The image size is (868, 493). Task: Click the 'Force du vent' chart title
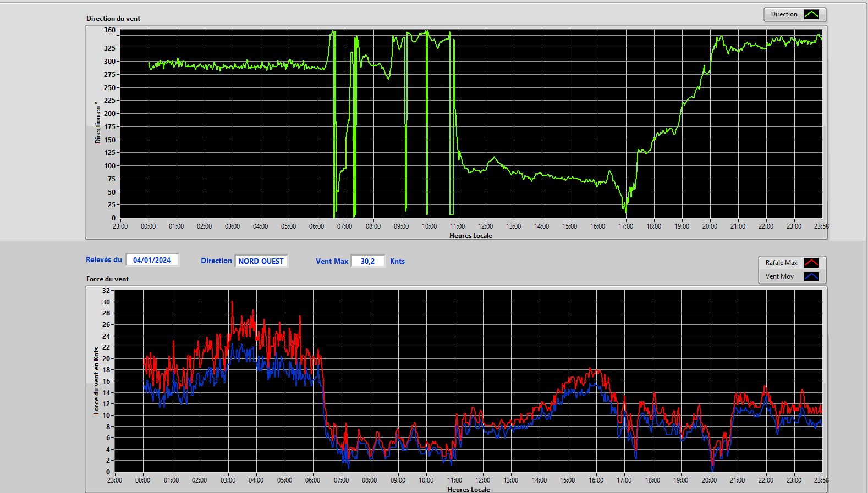coord(107,279)
